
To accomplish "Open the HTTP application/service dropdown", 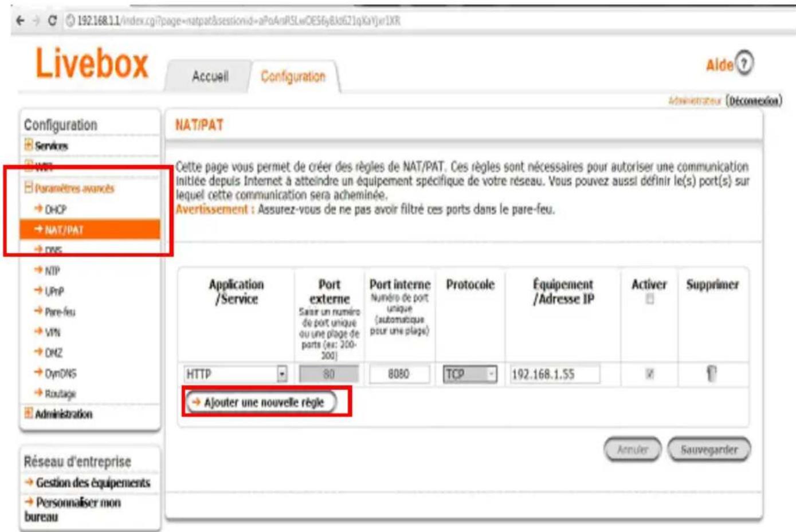I will 236,374.
